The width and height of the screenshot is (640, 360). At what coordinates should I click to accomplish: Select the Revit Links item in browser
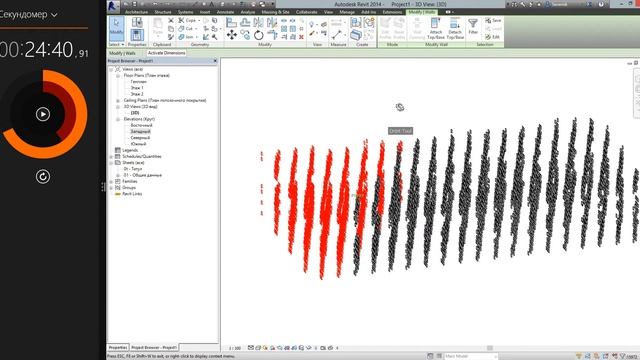132,194
